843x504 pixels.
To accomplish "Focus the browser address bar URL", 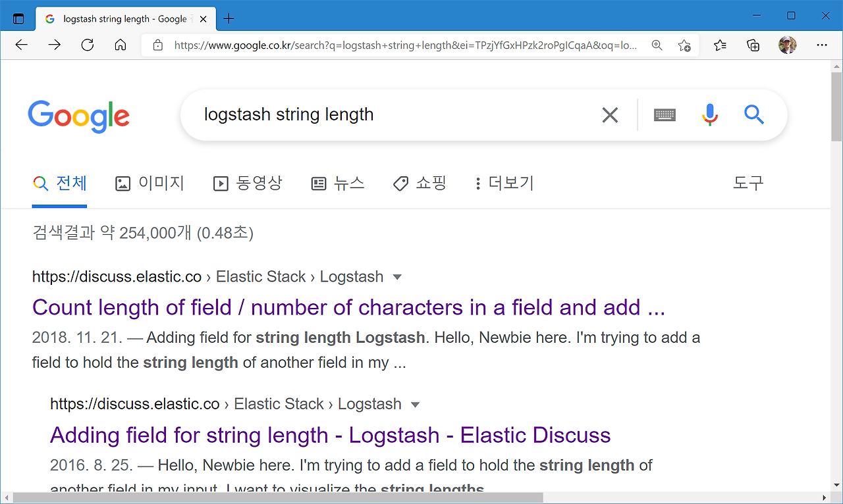I will 405,45.
